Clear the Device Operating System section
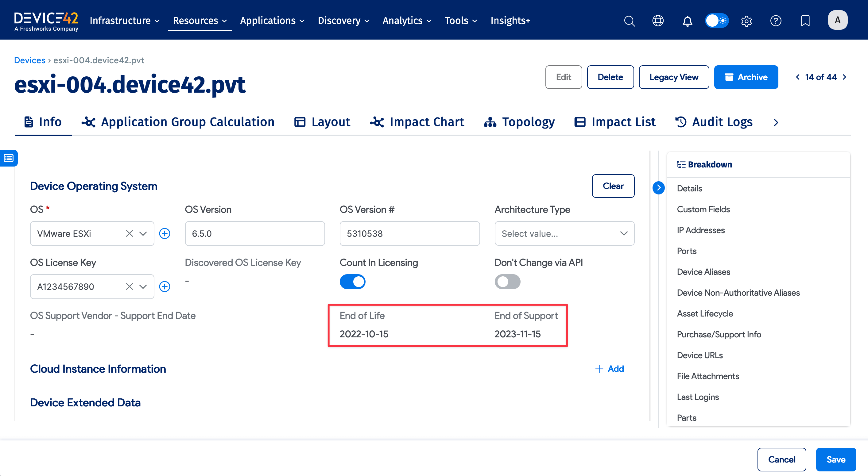The height and width of the screenshot is (476, 868). [613, 186]
